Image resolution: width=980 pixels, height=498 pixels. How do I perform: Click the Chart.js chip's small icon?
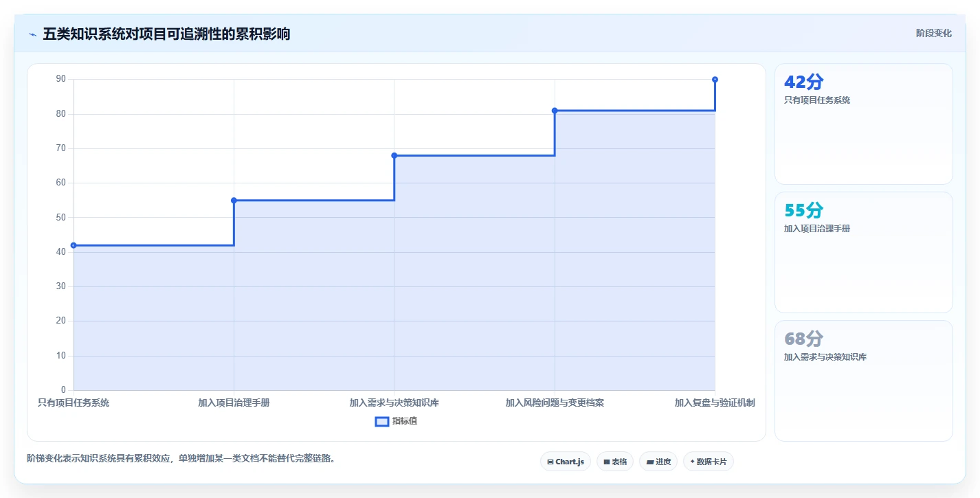tap(550, 462)
